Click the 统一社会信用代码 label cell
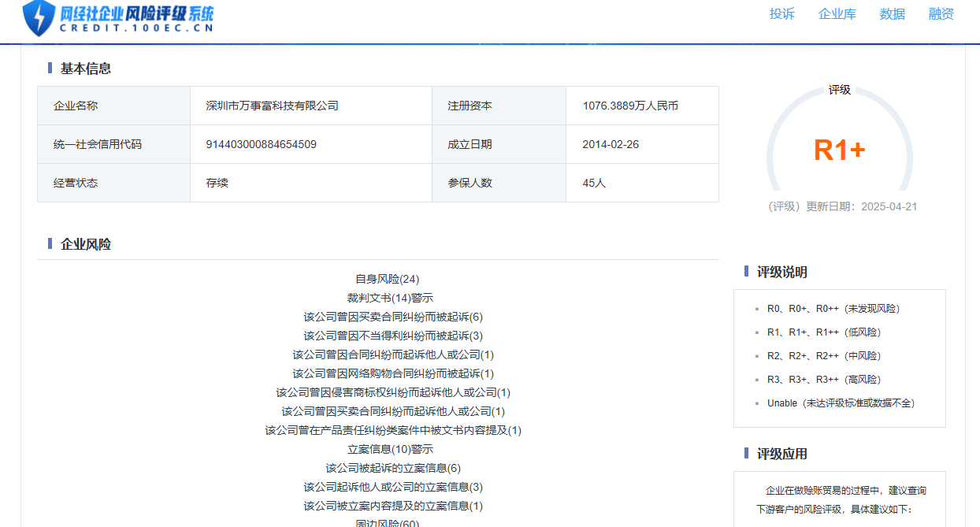Viewport: 980px width, 527px height. click(x=114, y=144)
